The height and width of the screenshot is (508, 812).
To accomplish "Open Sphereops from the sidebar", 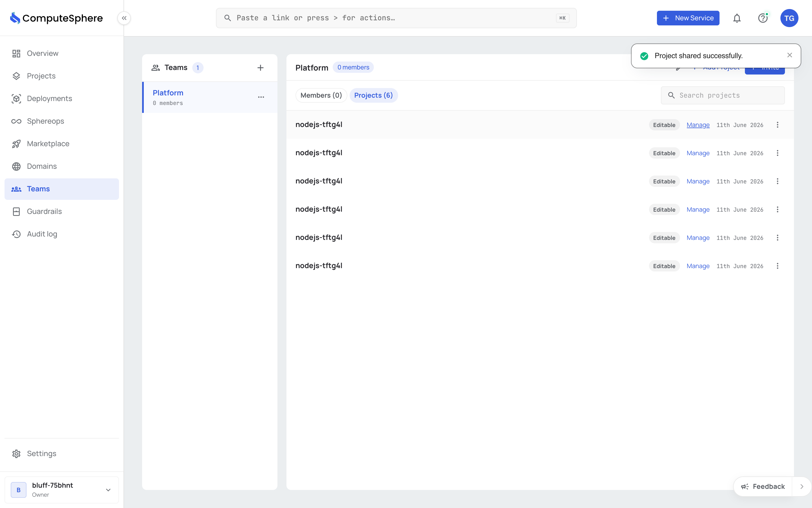I will point(62,121).
